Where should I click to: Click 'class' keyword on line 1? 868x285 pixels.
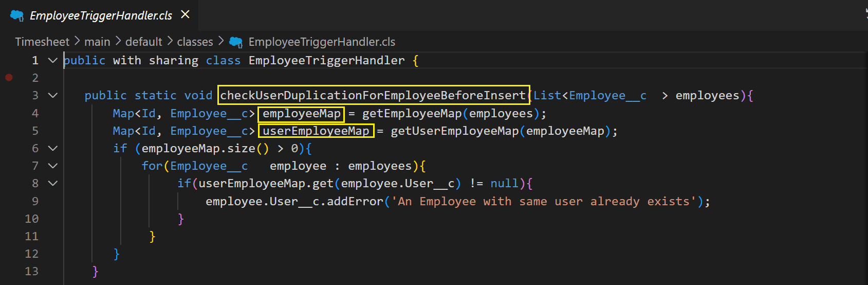click(x=223, y=60)
